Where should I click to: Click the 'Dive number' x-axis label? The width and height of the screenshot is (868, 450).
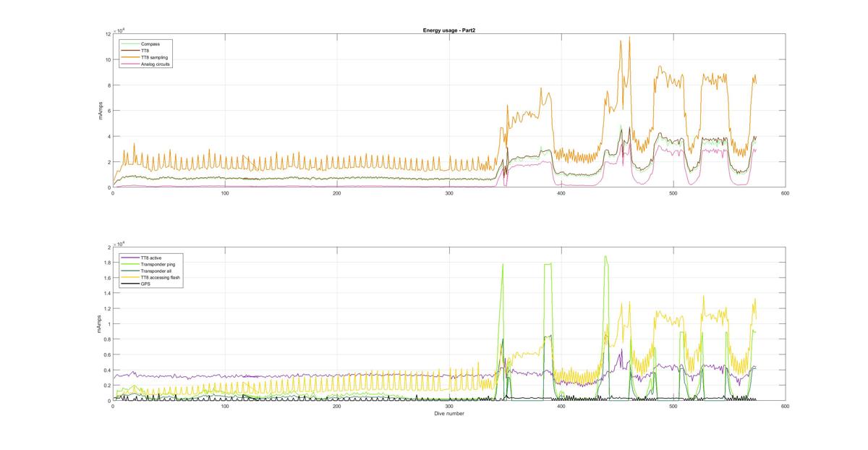(448, 414)
